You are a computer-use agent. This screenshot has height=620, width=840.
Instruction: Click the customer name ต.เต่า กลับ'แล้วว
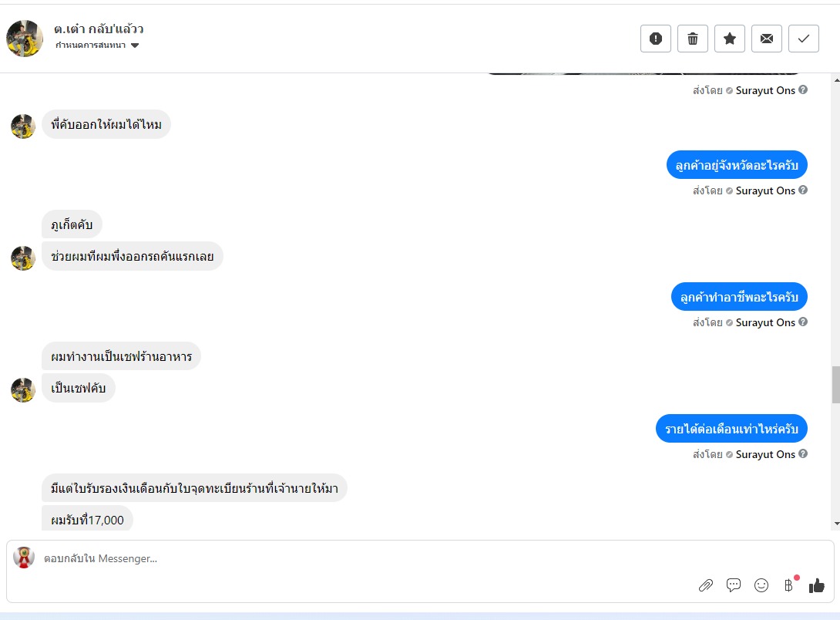pyautogui.click(x=99, y=29)
